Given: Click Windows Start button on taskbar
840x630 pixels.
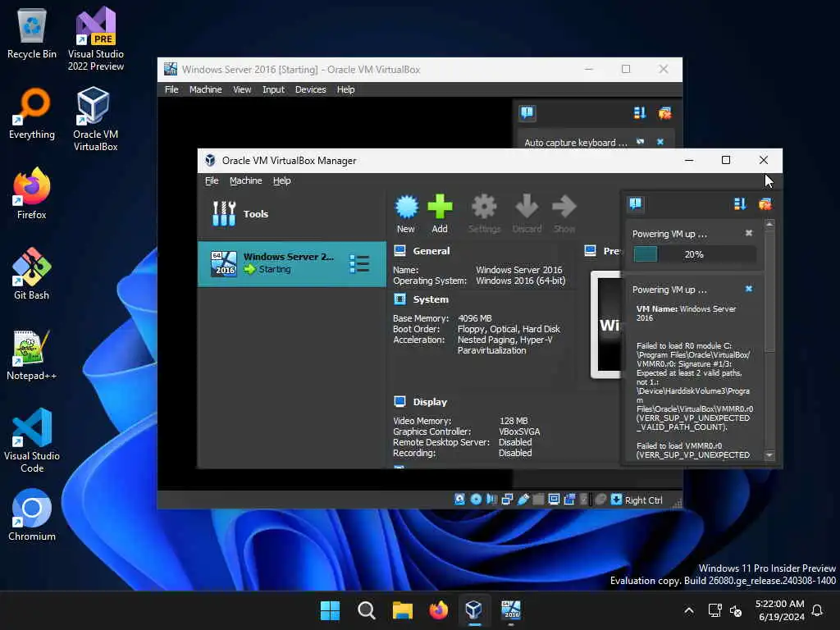Looking at the screenshot, I should [x=330, y=610].
